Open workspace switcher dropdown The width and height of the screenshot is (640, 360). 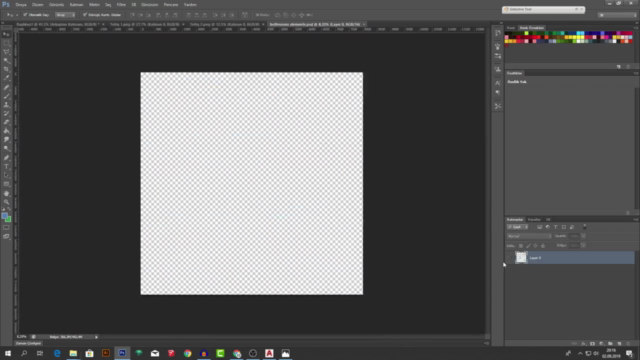(x=618, y=15)
